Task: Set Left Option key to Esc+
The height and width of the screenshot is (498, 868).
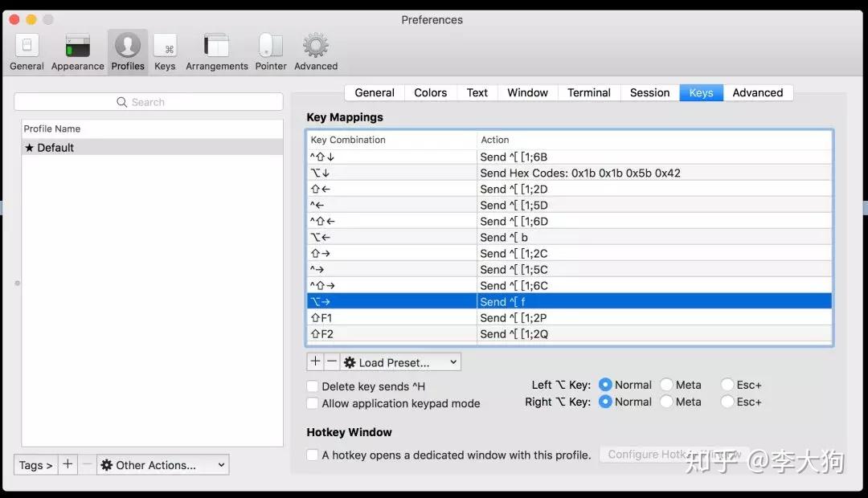Action: click(x=727, y=385)
